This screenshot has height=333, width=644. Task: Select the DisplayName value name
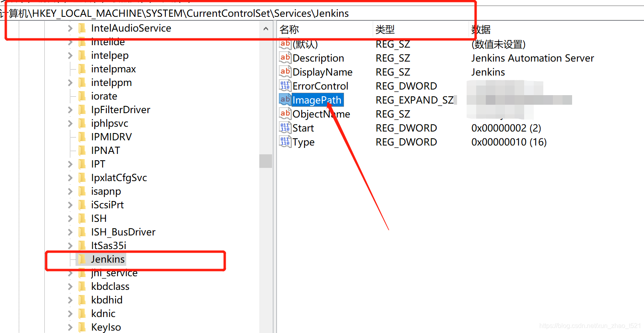322,72
